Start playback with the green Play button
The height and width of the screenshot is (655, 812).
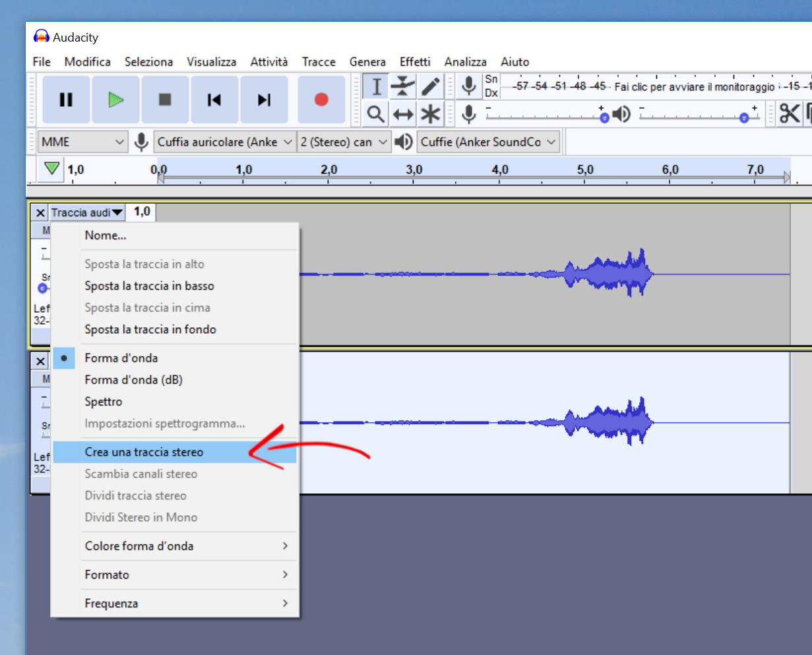(115, 100)
